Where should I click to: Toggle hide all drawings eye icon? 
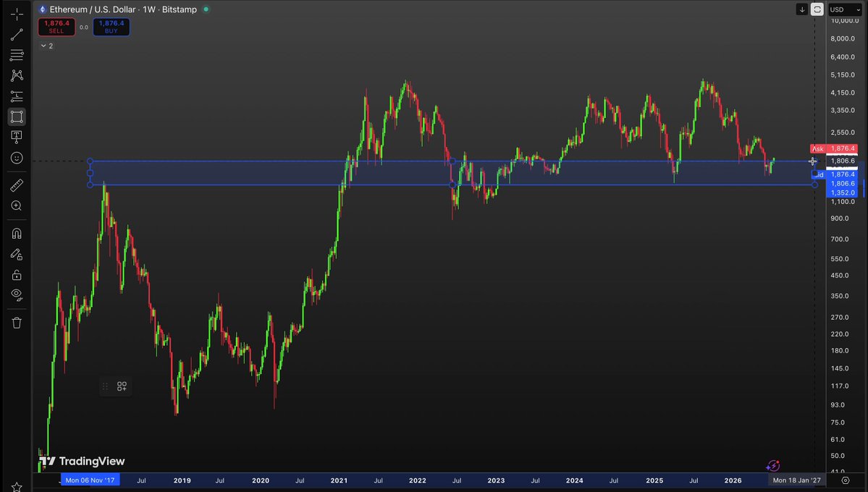[x=17, y=295]
